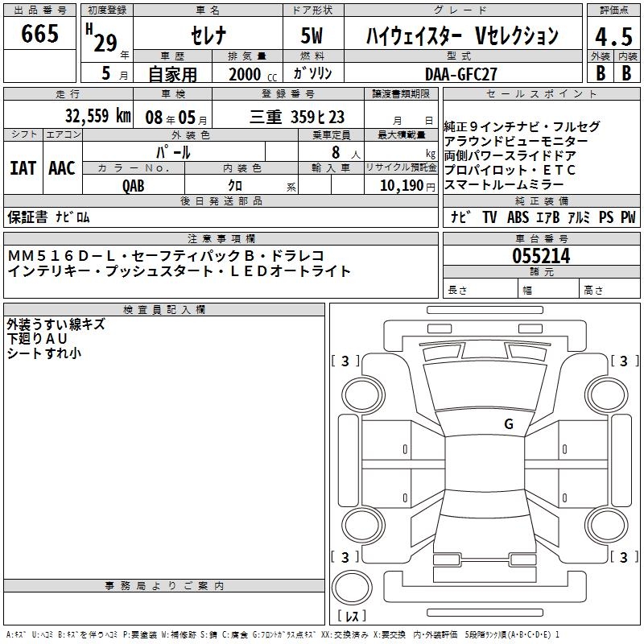
Task: Select the vehicle history value 自家用
Action: point(173,74)
